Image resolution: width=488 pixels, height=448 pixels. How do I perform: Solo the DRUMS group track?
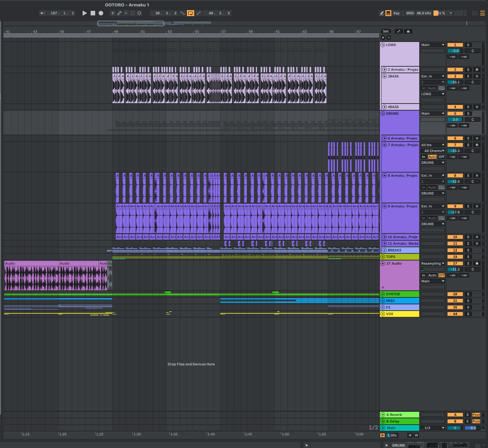pos(468,114)
